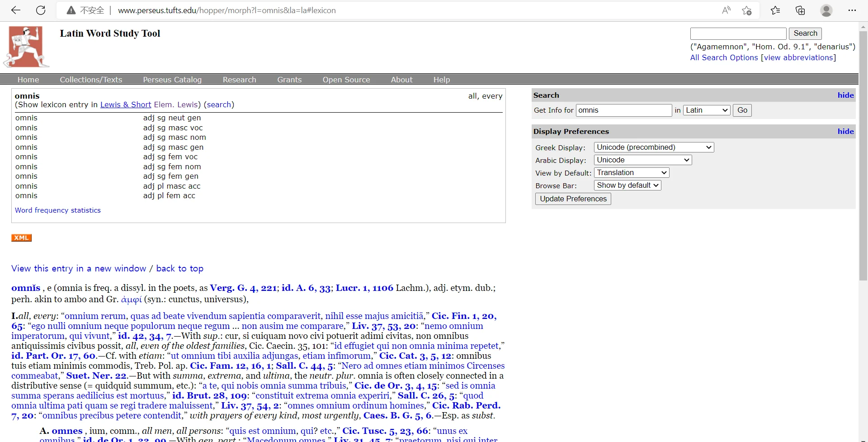Open the user profile avatar

826,10
